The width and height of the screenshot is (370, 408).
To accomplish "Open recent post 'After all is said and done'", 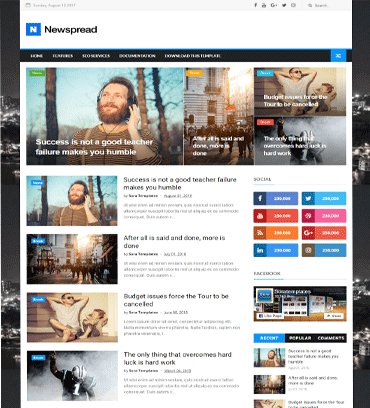I will click(x=313, y=380).
